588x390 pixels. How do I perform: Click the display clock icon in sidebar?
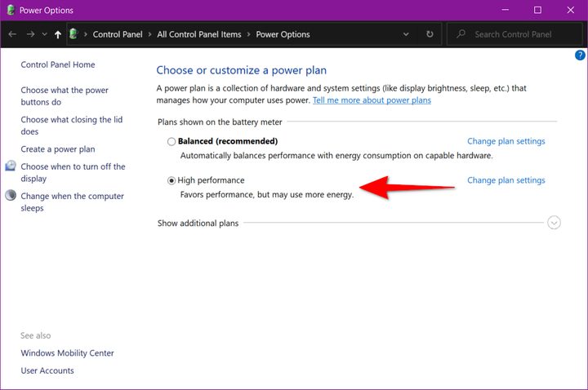(11, 166)
